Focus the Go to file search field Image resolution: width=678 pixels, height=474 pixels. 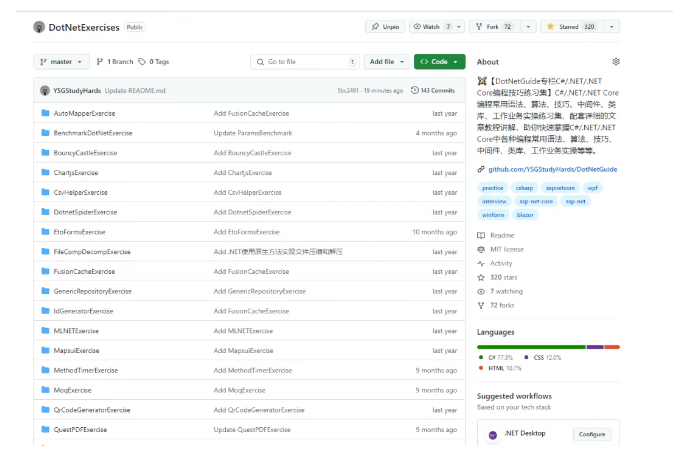point(305,62)
